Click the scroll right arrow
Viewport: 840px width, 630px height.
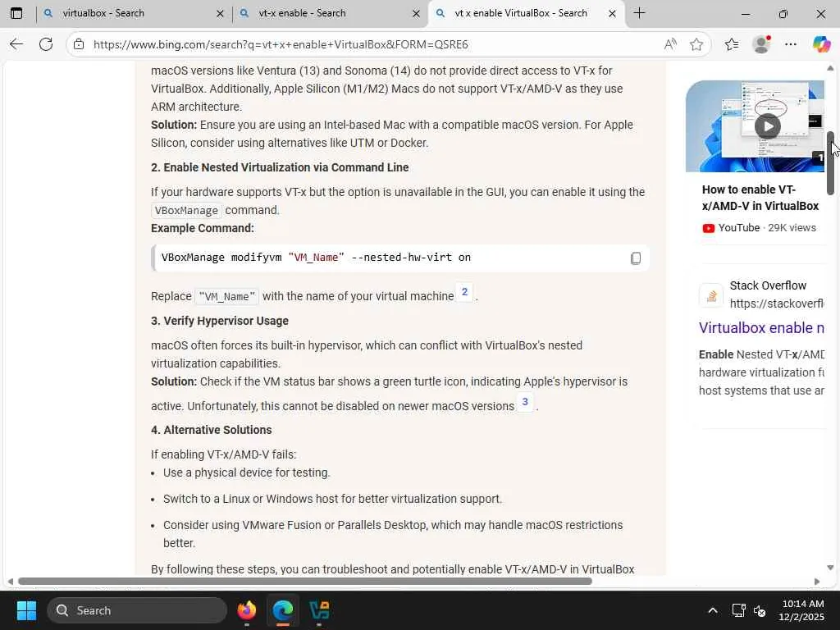[x=817, y=582]
